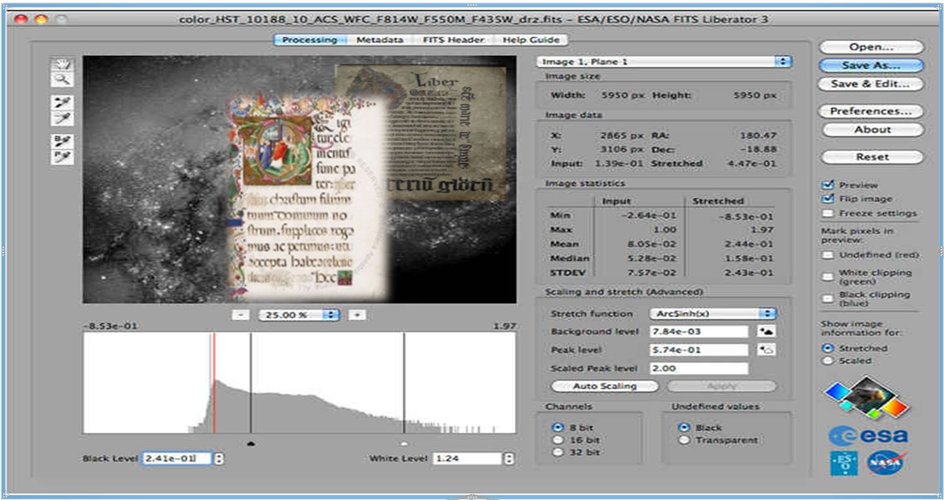944x500 pixels.
Task: Click the auto background level icon button
Action: point(767,332)
